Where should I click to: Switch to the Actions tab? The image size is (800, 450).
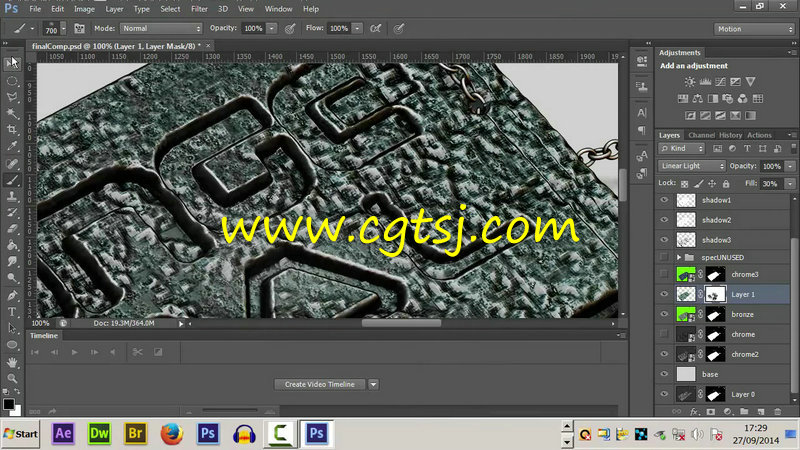point(759,135)
